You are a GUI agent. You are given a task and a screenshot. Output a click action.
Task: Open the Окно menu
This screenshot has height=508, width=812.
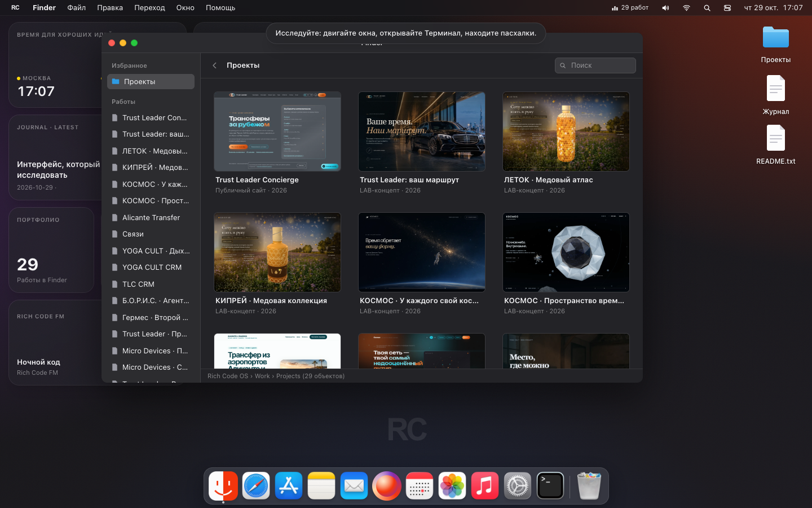pos(186,8)
